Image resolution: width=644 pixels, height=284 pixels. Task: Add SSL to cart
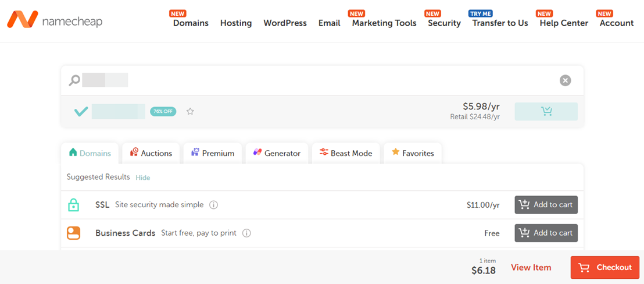tap(546, 205)
